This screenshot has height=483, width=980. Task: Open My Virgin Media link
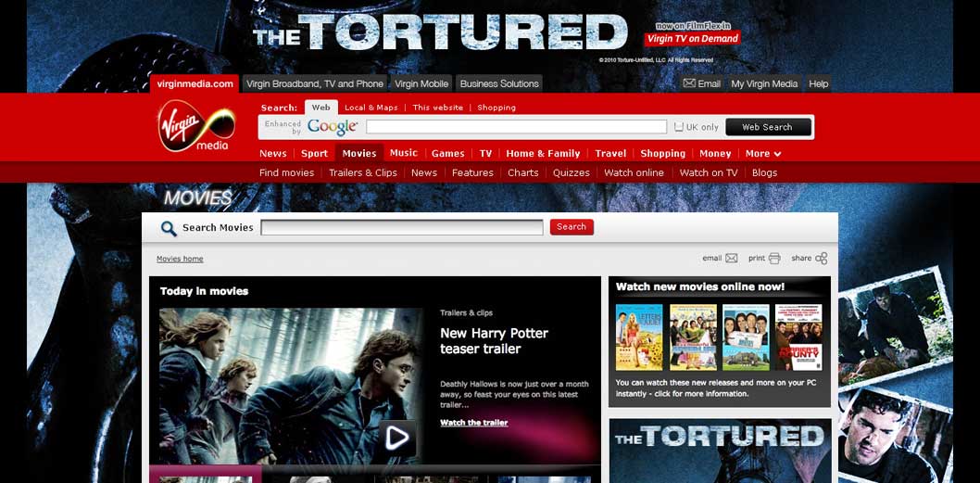[764, 83]
